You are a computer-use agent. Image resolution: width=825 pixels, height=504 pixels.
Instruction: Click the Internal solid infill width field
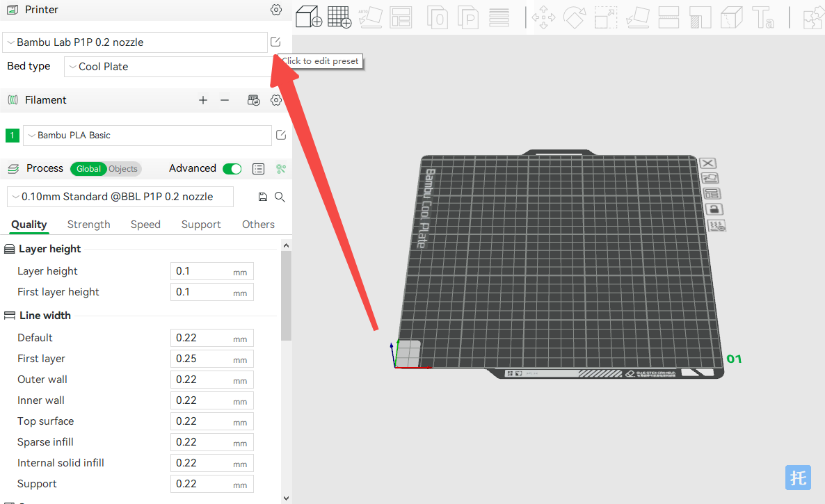[x=212, y=463]
